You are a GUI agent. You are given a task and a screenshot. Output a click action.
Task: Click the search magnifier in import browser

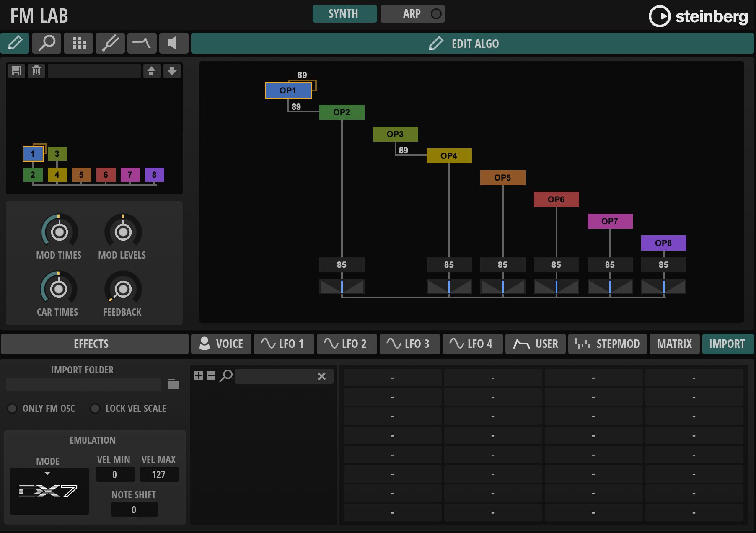[226, 375]
